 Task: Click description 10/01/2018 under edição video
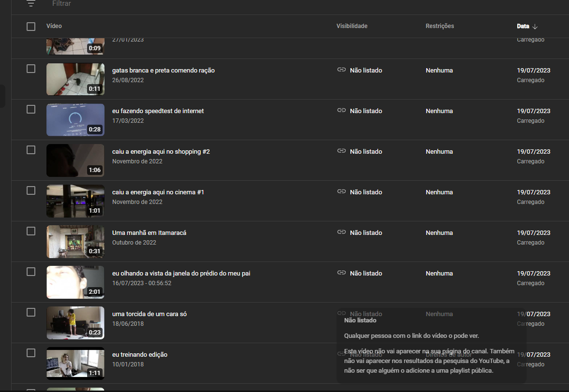[x=128, y=364]
